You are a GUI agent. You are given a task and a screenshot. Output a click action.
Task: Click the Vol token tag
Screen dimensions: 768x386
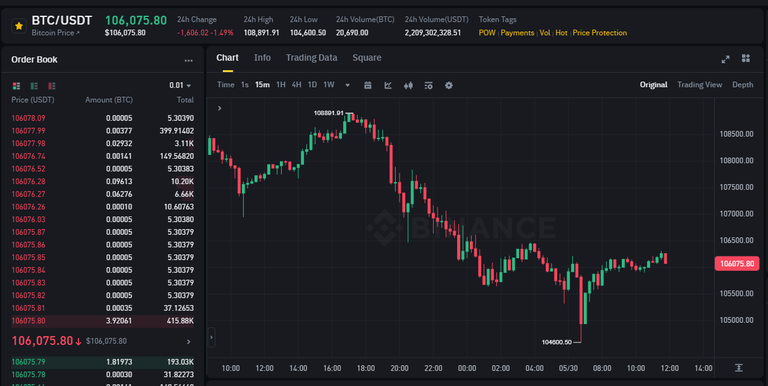tap(545, 33)
